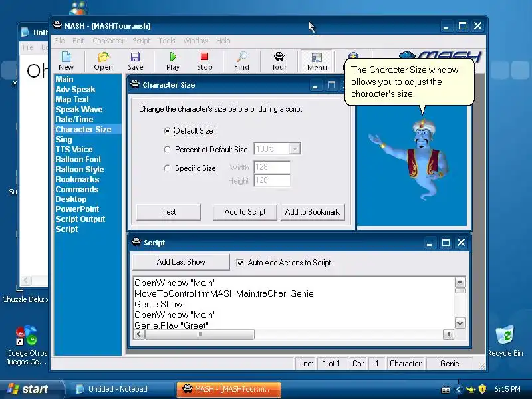The width and height of the screenshot is (532, 399).
Task: Open Desktop in the sidebar
Action: coord(70,199)
